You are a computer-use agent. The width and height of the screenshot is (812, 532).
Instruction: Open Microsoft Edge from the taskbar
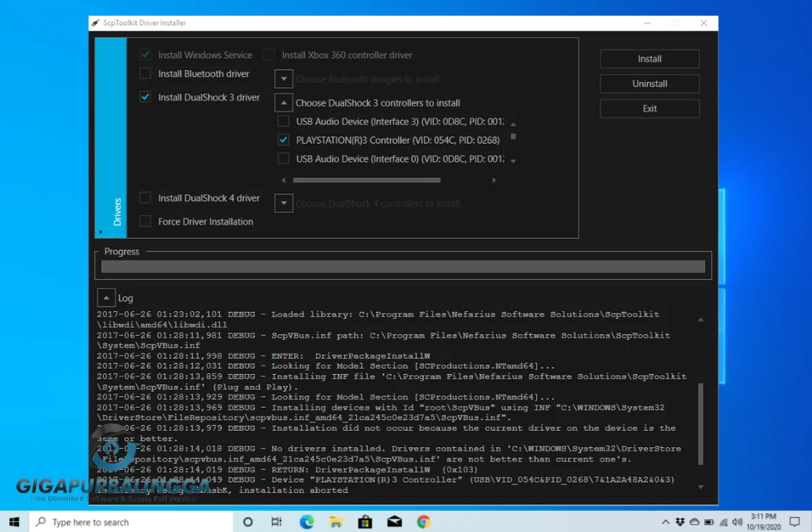pos(307,521)
